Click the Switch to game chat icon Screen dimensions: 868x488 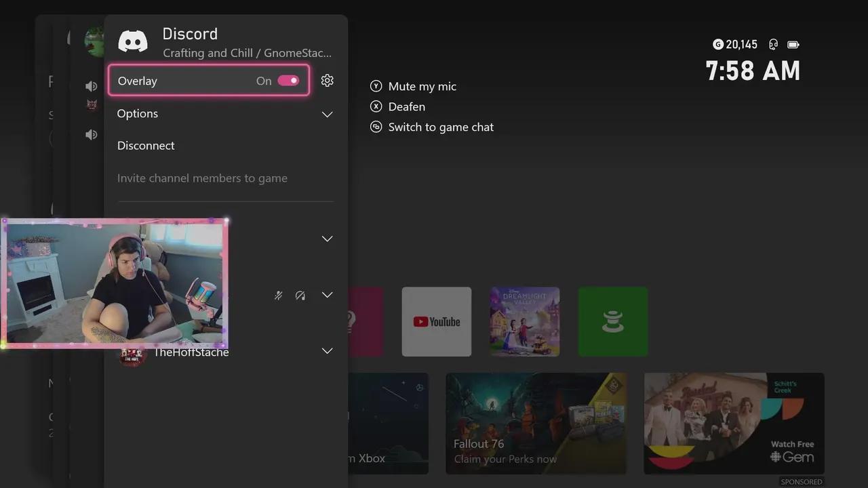[x=376, y=127]
